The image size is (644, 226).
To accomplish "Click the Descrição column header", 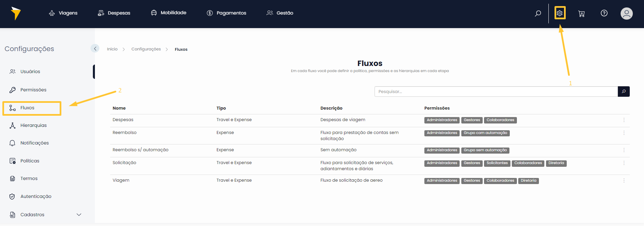I will 331,108.
